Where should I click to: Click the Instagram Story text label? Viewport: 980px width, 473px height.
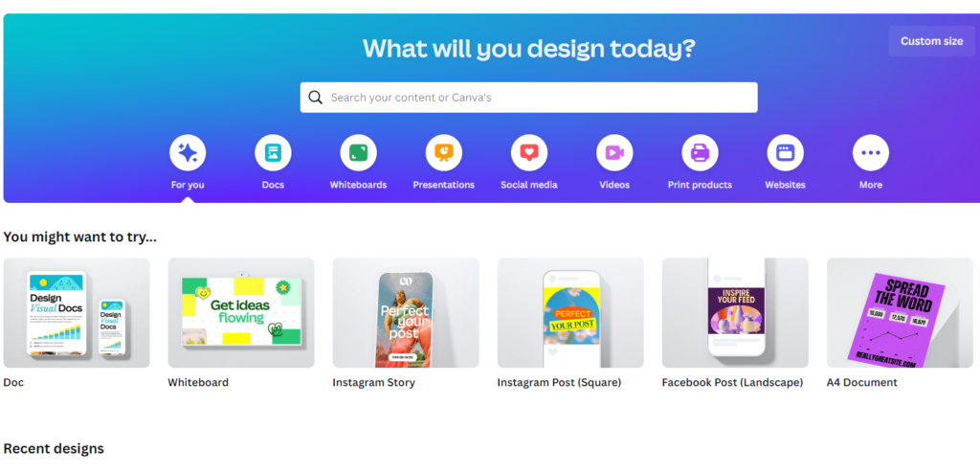[374, 382]
